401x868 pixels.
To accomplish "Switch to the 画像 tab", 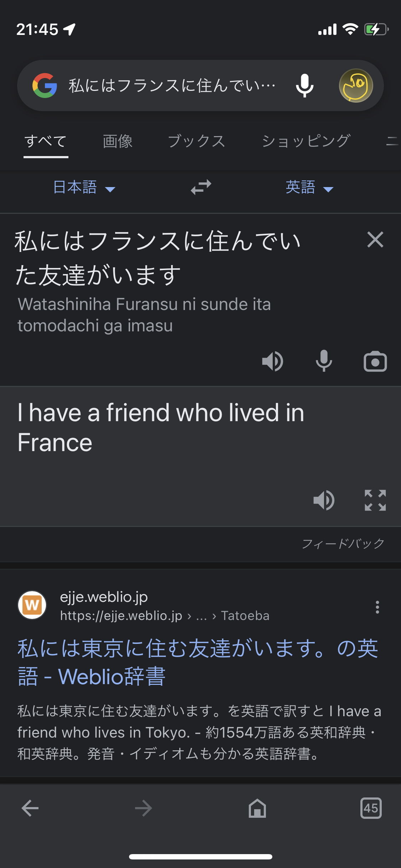I will click(x=118, y=141).
